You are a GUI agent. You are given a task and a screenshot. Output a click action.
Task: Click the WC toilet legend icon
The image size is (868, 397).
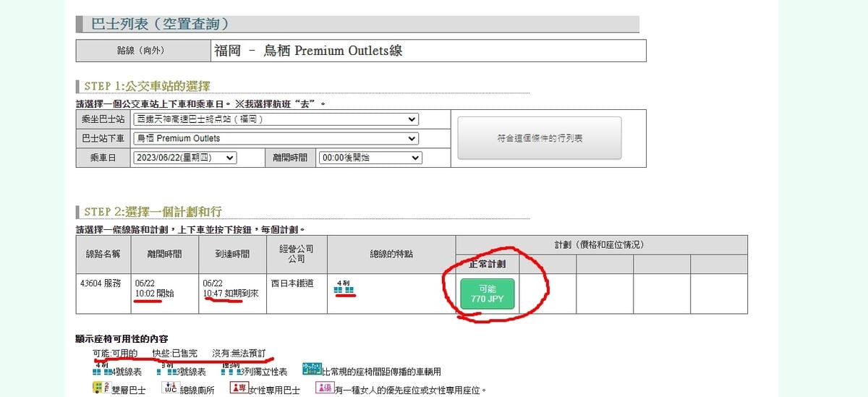[x=170, y=388]
